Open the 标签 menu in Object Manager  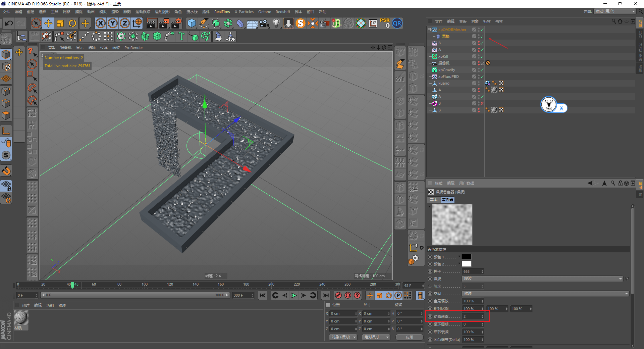coord(487,21)
